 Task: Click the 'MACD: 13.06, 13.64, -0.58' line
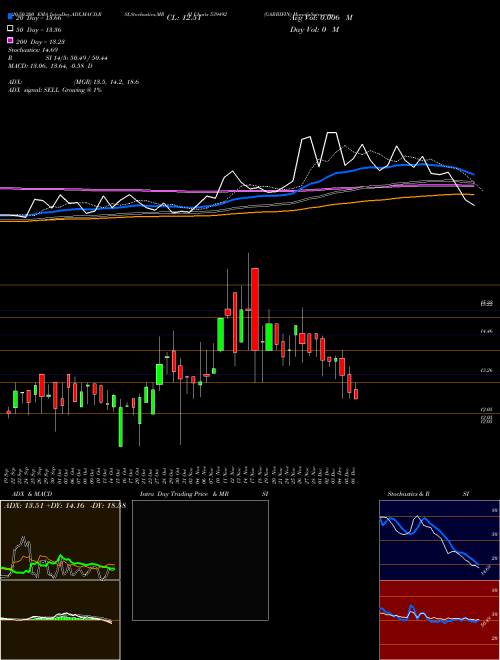click(x=47, y=66)
